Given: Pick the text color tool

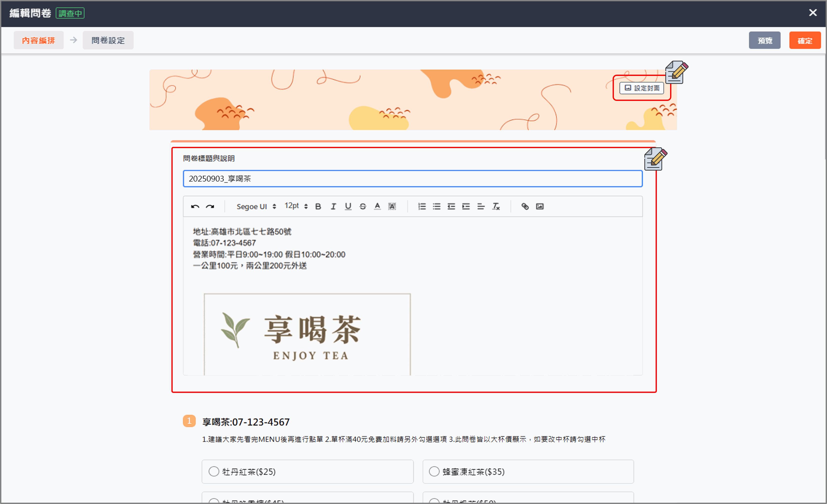Looking at the screenshot, I should pos(377,206).
